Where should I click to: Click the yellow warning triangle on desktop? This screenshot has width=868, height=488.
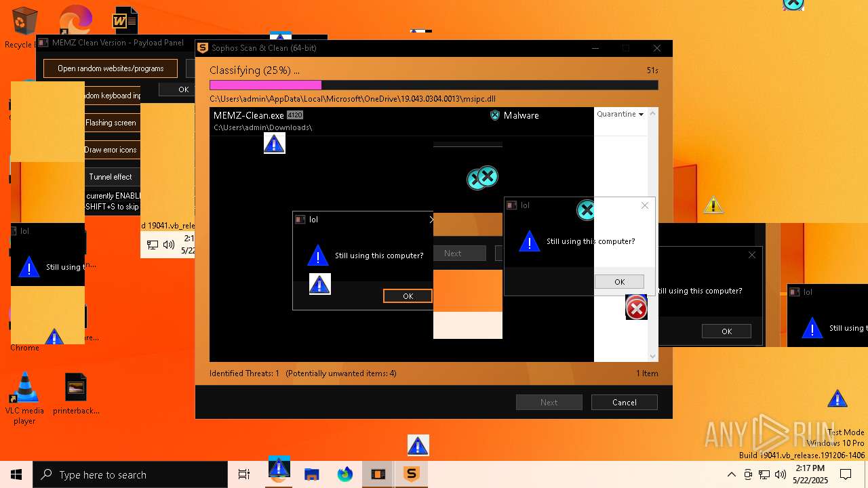(713, 205)
